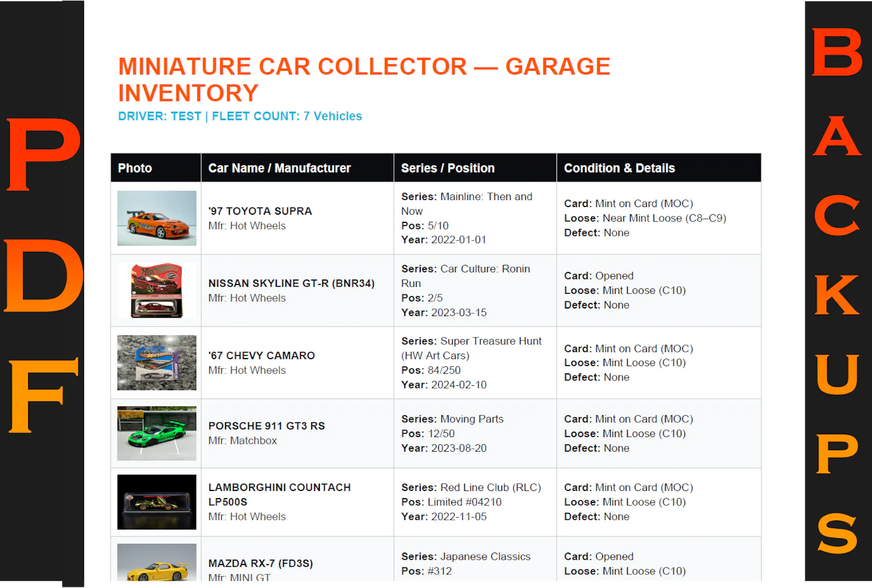Click 'Series: Red Line Club (RLC)' text

[471, 488]
